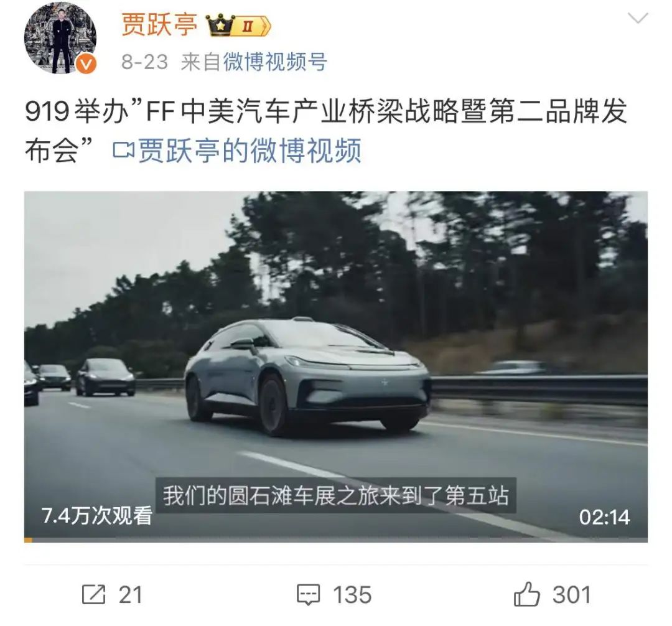Viewport: 672px width, 626px height.
Task: Tap the repost share icon
Action: (x=93, y=594)
